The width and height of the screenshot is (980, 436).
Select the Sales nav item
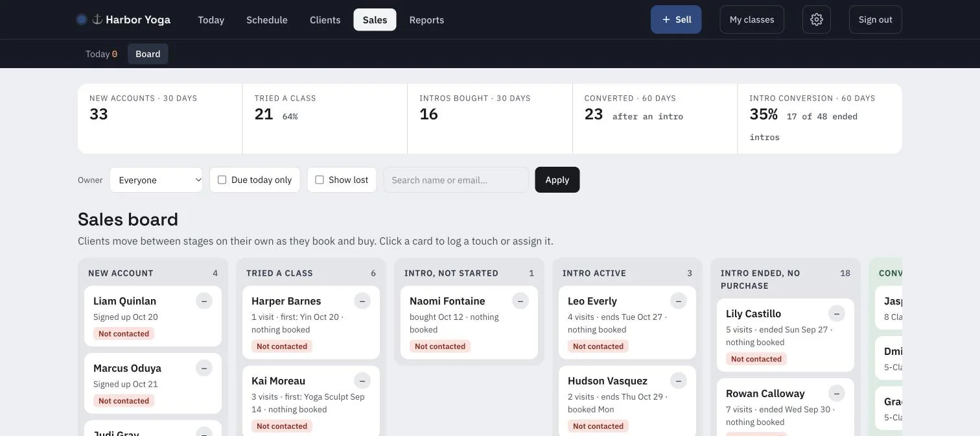pos(375,19)
